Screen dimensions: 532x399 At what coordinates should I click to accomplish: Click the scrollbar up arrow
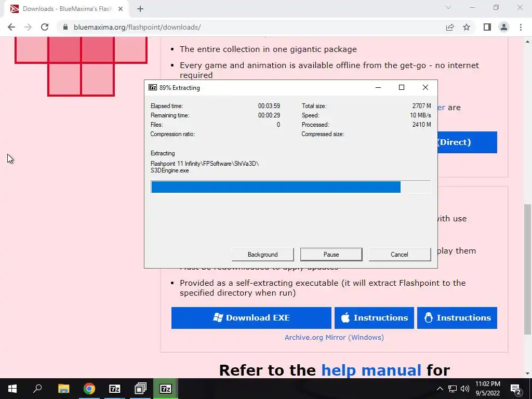tap(528, 42)
